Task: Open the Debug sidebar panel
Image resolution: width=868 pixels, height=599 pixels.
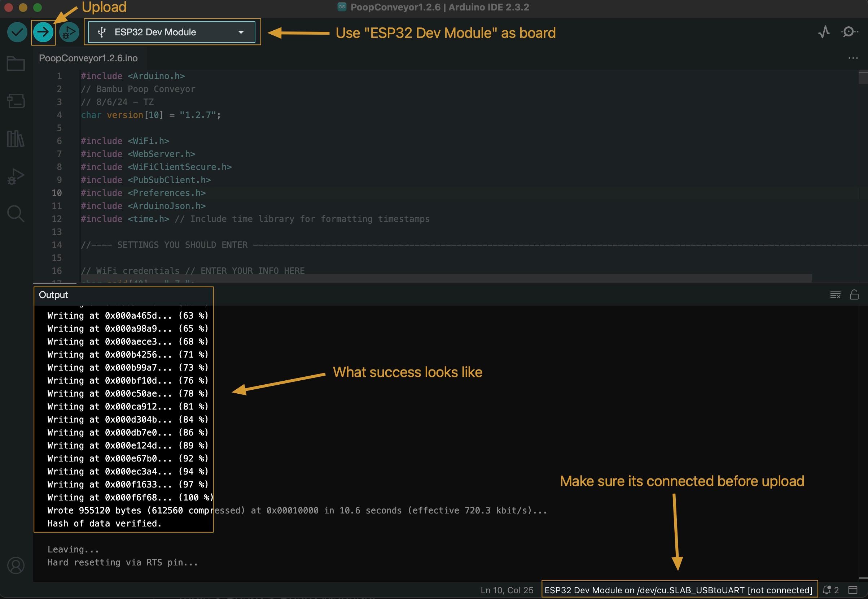Action: coord(16,176)
